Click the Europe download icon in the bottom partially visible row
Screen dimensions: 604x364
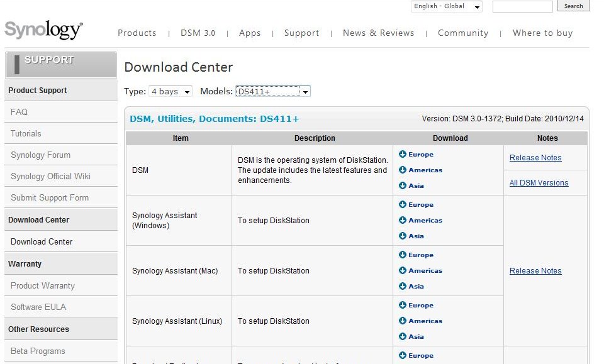coord(403,355)
